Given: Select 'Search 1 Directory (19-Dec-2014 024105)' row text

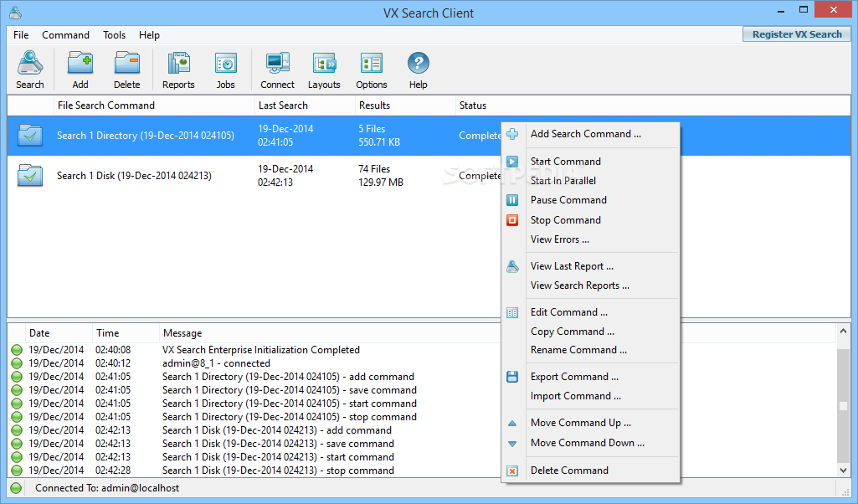Looking at the screenshot, I should [146, 135].
